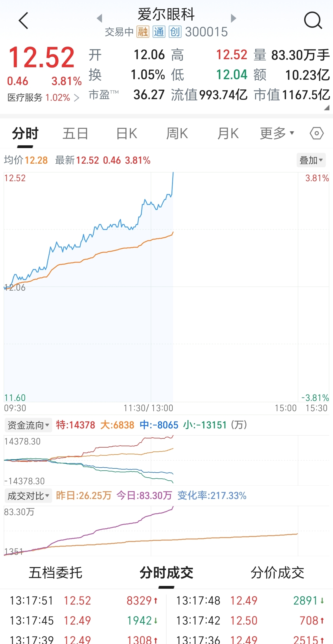Image resolution: width=333 pixels, height=644 pixels.
Task: Switch to the 日K tab
Action: click(x=127, y=133)
